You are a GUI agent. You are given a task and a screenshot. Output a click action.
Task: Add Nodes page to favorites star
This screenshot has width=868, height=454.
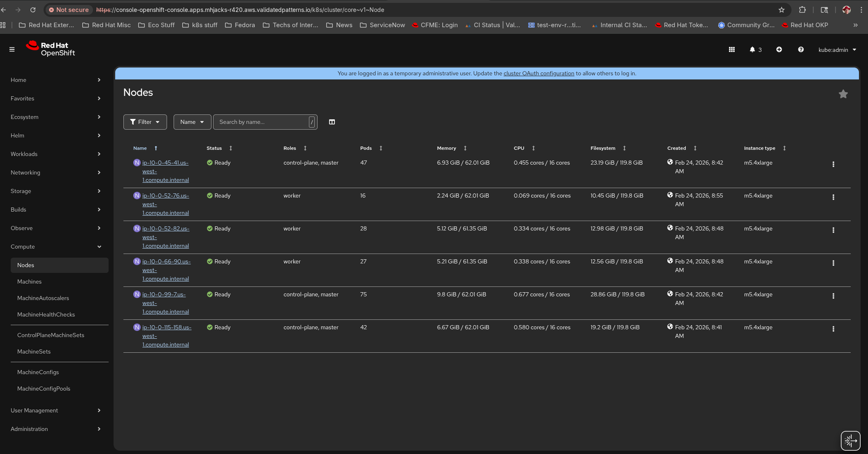[x=843, y=94]
